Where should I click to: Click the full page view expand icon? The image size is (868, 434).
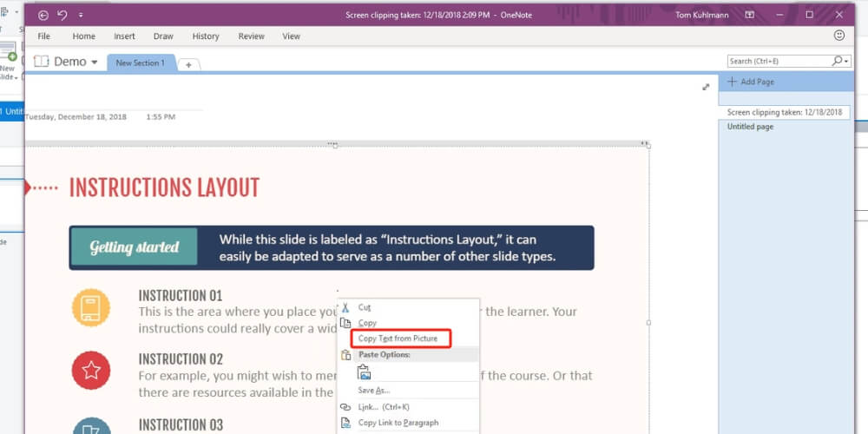[706, 87]
